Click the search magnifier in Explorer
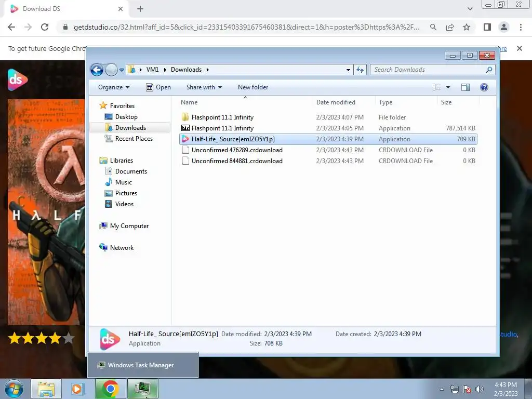This screenshot has height=399, width=532. [489, 70]
